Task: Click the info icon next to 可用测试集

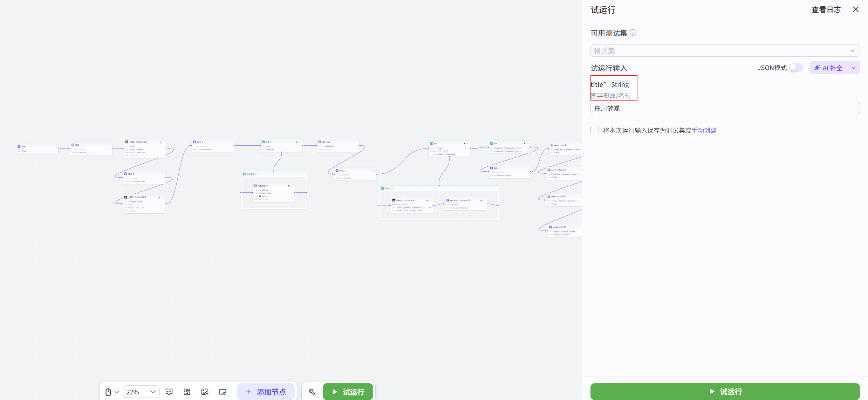Action: tap(633, 32)
